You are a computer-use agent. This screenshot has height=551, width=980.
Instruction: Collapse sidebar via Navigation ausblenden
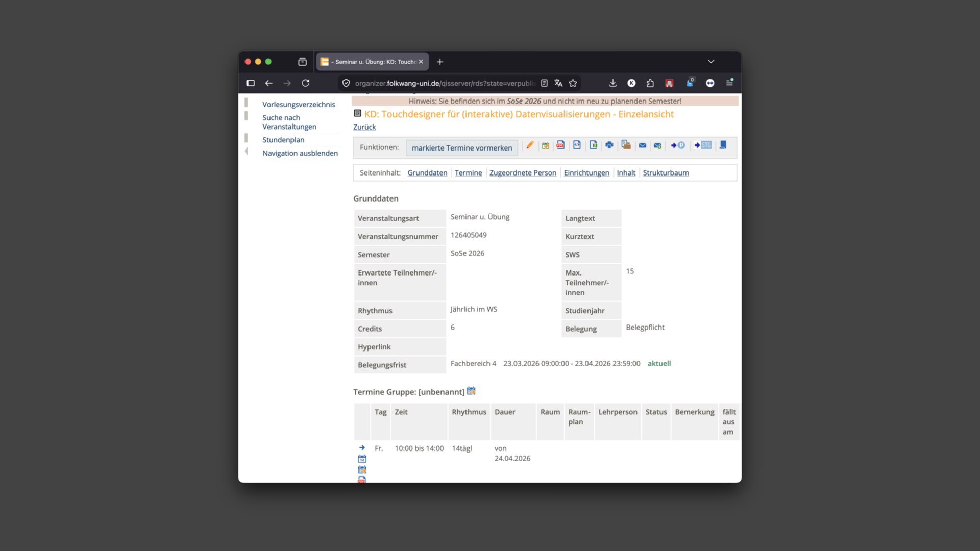300,153
